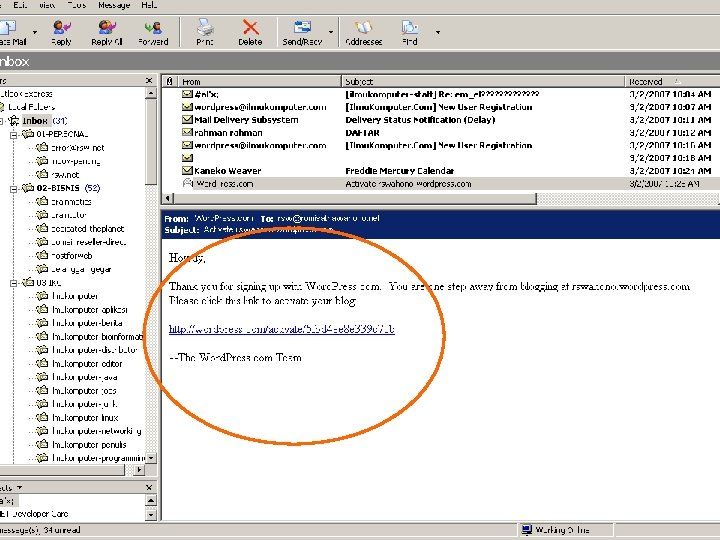This screenshot has width=720, height=540.
Task: Open the Contacts pane dropdown arrow
Action: point(19,488)
